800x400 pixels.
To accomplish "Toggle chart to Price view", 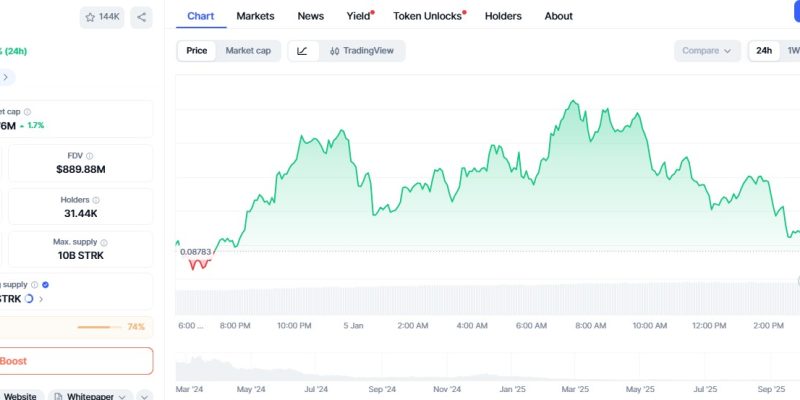I will (197, 51).
